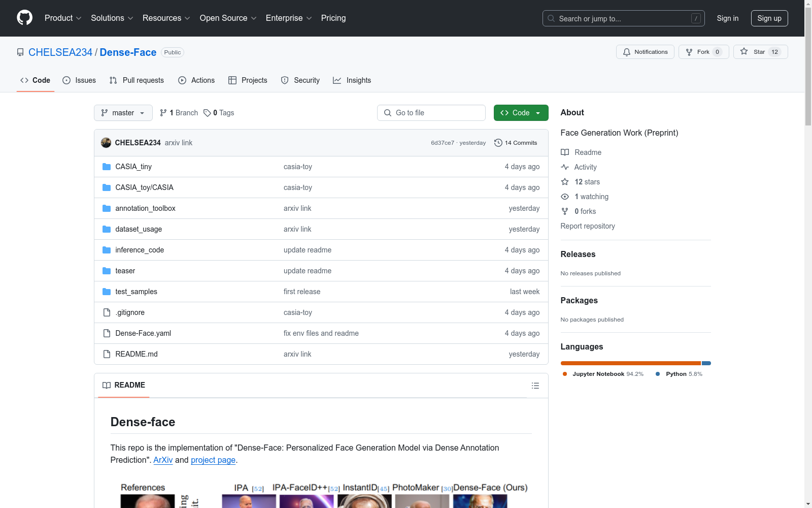
Task: Focus the Go to file field
Action: [431, 113]
